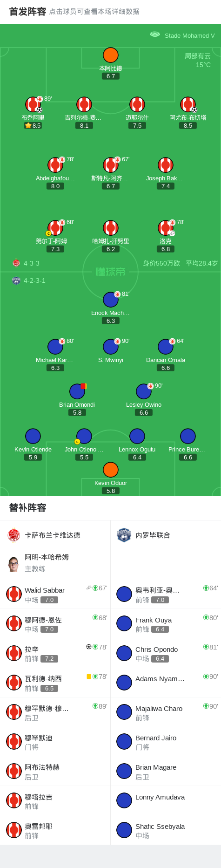221x868 pixels.
Task: Open substitute Walid Sabbar details
Action: 55,595
